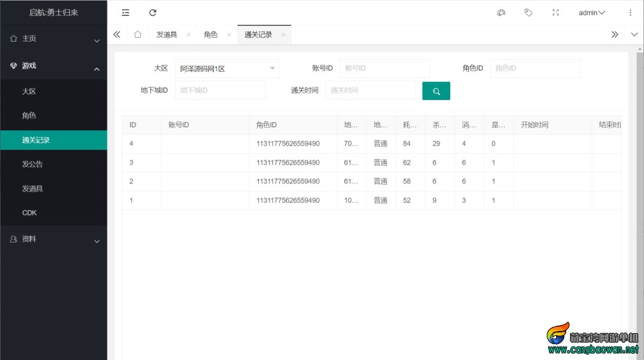Focus the 账号ID input field
Screen dimensions: 644x360
point(385,69)
